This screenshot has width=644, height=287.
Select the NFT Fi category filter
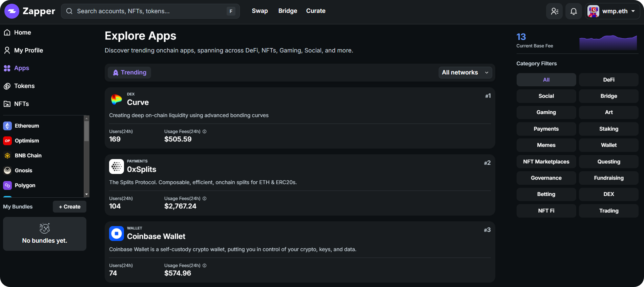coord(546,211)
